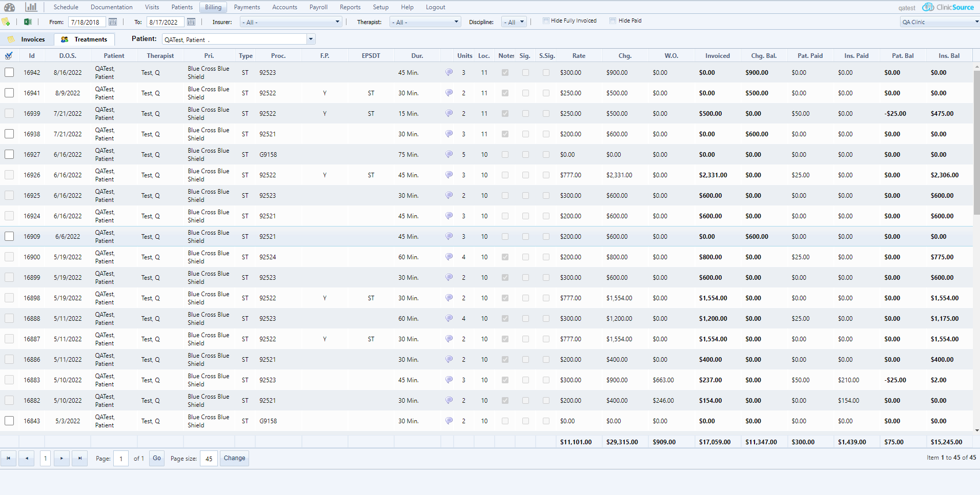Enable the Hide Fully Invoiced checkbox
The height and width of the screenshot is (495, 980).
546,21
